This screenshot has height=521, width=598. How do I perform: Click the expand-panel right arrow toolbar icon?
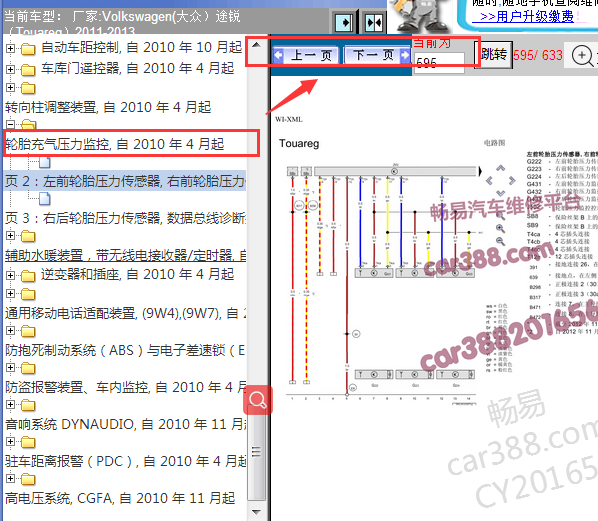point(344,23)
